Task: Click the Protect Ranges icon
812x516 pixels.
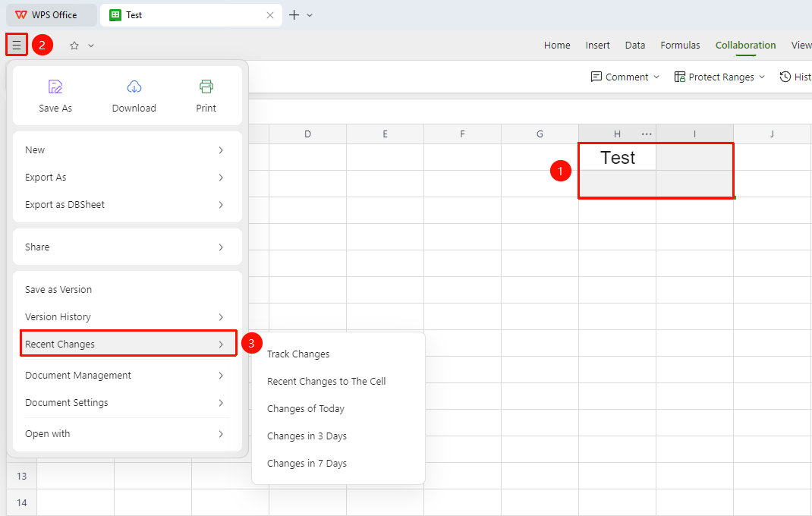Action: pos(680,77)
